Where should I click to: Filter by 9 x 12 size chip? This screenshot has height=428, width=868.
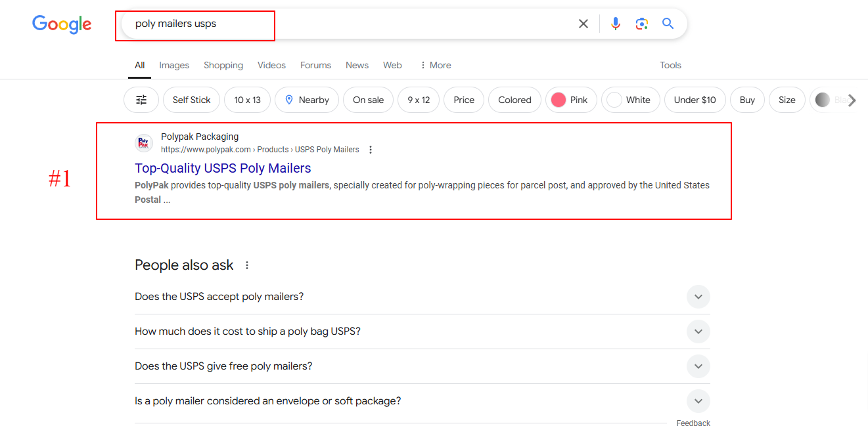(x=419, y=100)
